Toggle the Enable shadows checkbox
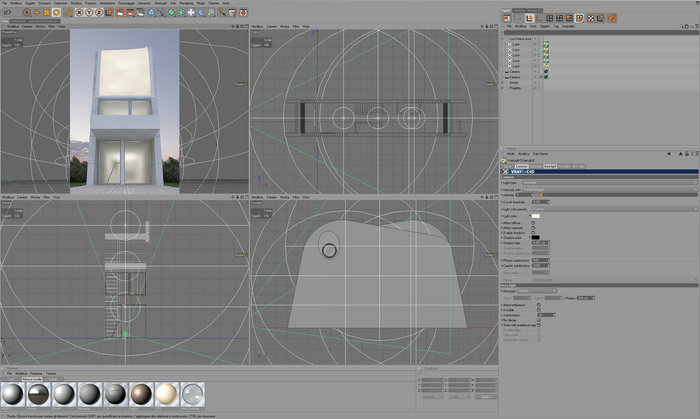Screen dimensions: 700x419 533,232
